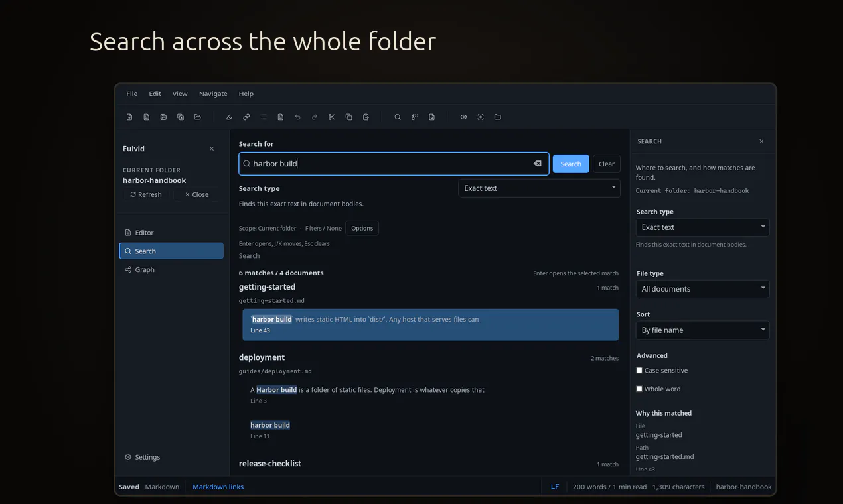Click the open folder toolbar icon
The image size is (843, 504).
(x=197, y=117)
